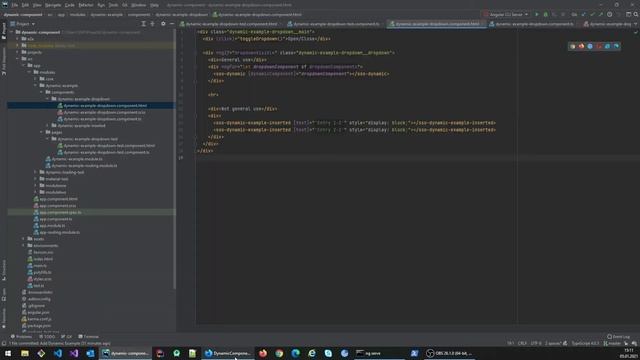
Task: Open the Event Log
Action: pos(618,337)
